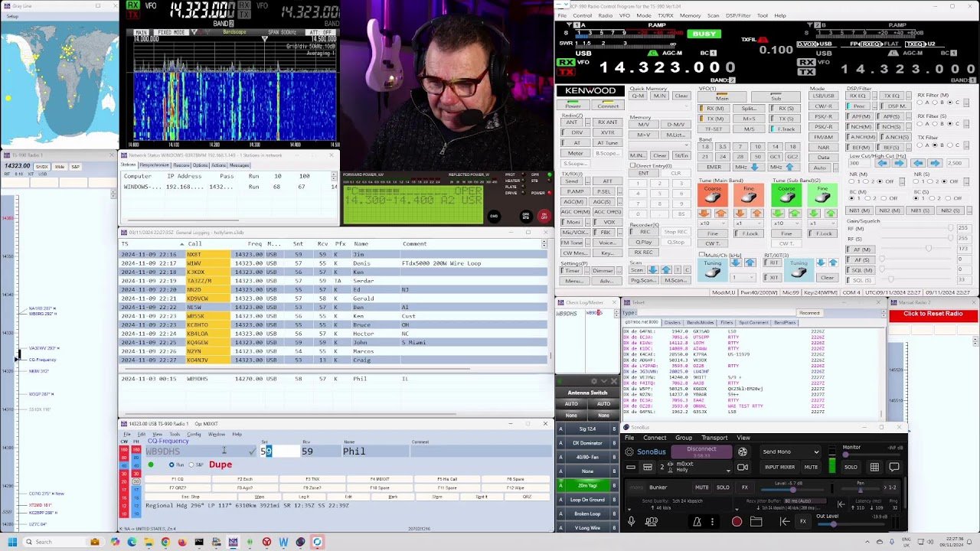980x551 pixels.
Task: Open the Memory channel dropdown list
Action: point(658,144)
